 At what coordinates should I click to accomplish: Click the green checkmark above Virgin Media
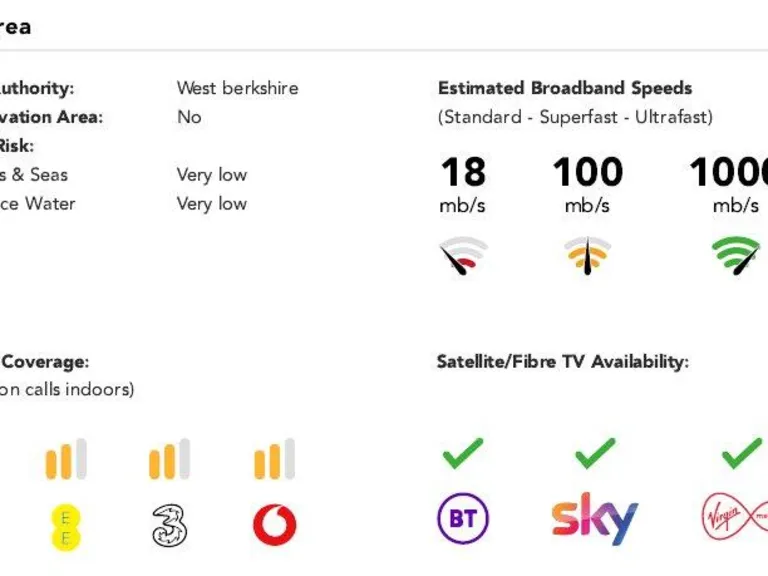pos(741,453)
